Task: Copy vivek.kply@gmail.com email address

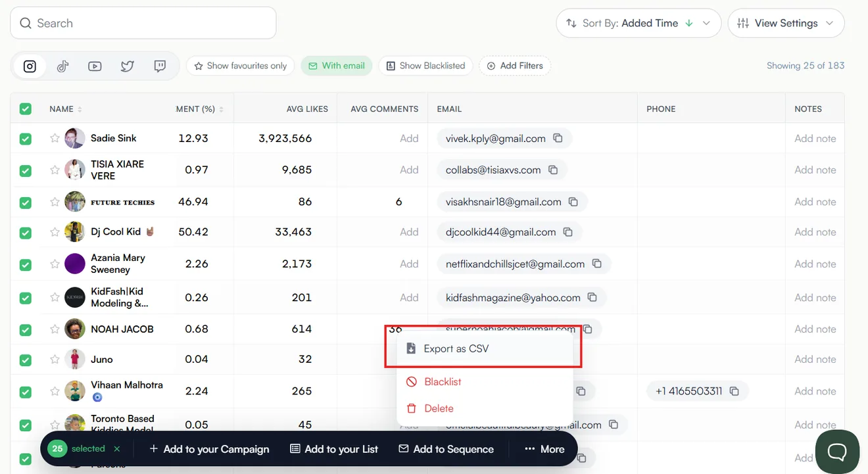Action: tap(558, 138)
